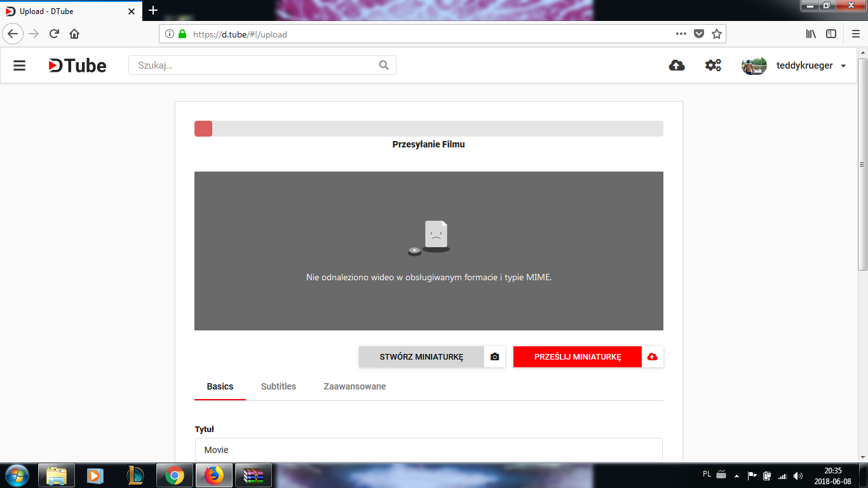The image size is (868, 488).
Task: Switch to the Basics tab
Action: click(x=220, y=386)
